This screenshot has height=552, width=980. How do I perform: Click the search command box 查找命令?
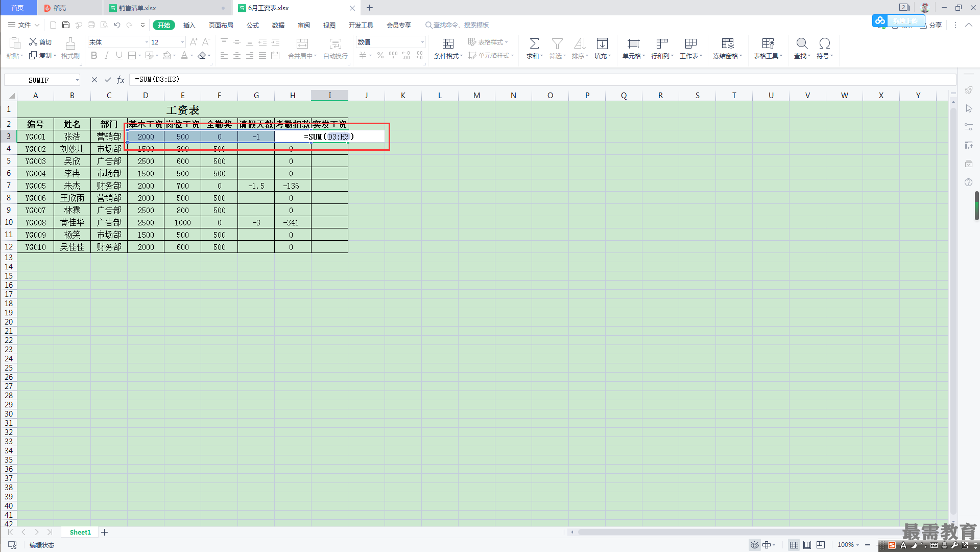457,25
